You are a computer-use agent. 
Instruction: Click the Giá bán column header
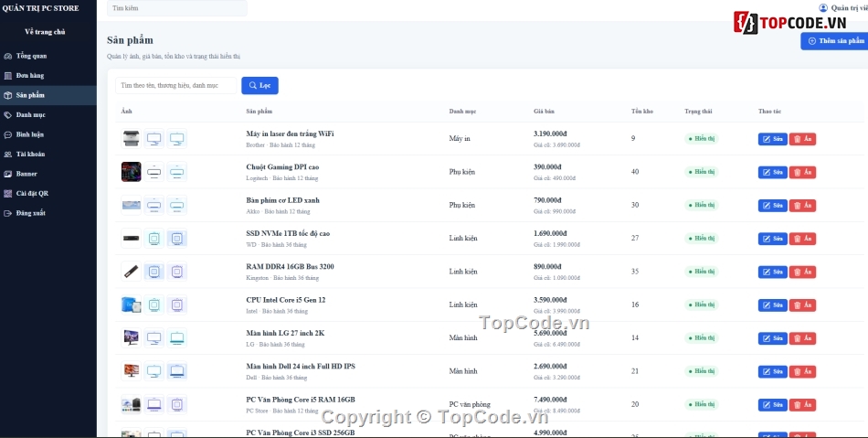point(545,112)
